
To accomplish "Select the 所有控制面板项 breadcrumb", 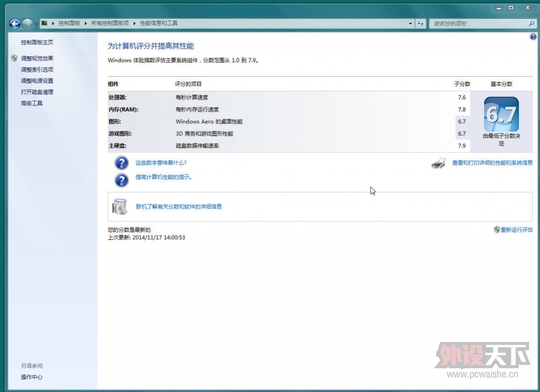I will (x=110, y=23).
